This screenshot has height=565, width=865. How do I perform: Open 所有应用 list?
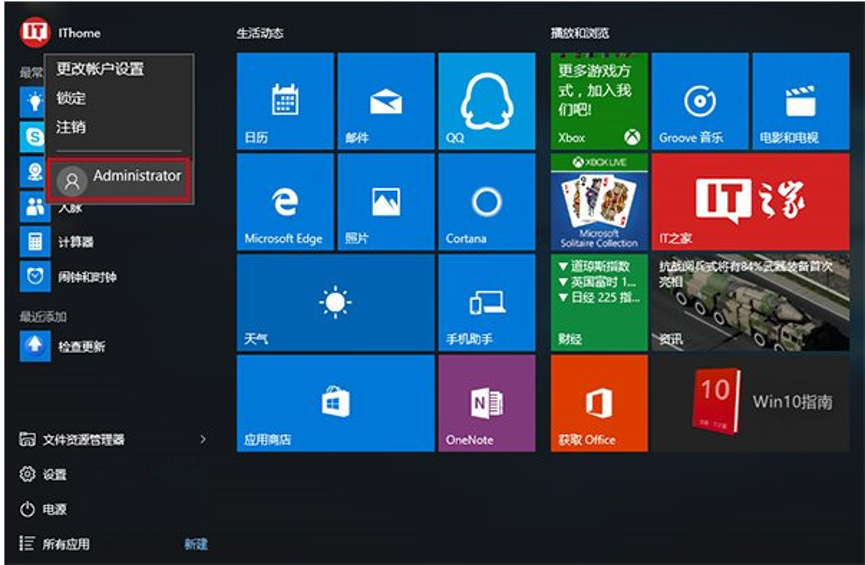pyautogui.click(x=66, y=544)
